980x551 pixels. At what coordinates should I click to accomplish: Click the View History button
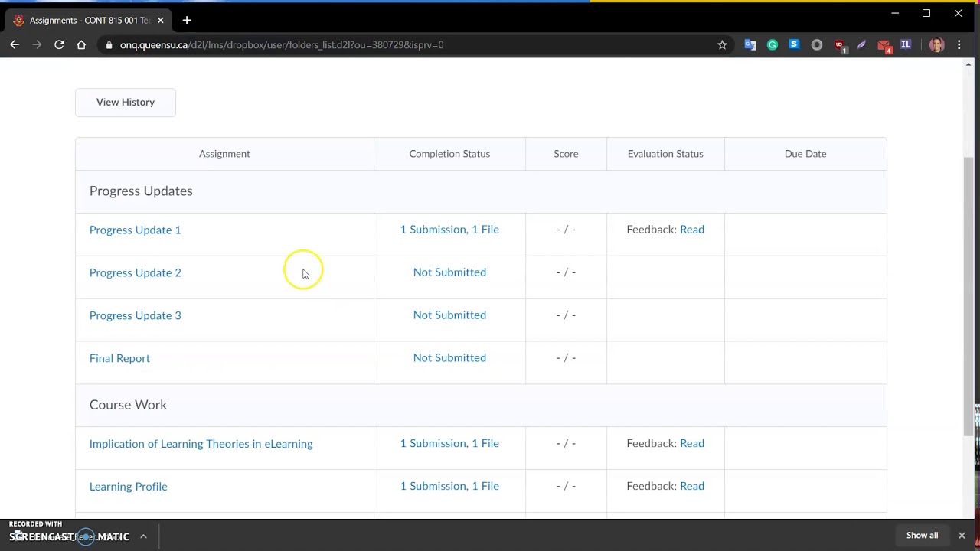pyautogui.click(x=126, y=102)
